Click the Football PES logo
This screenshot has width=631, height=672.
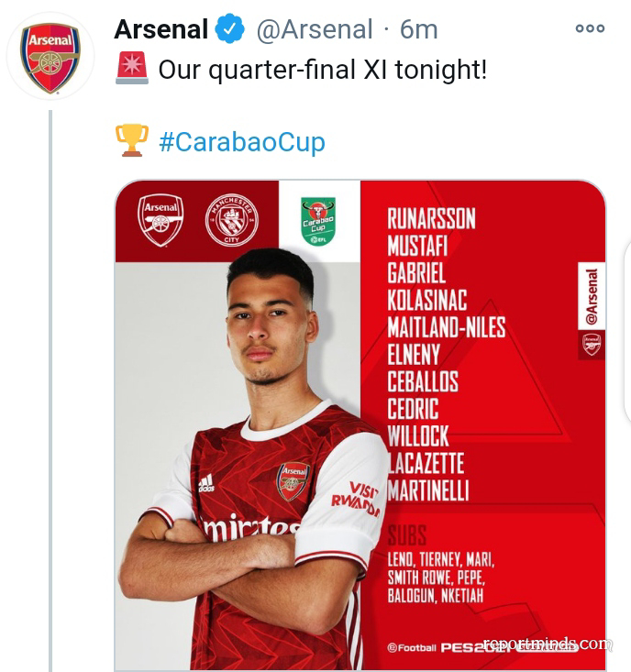click(431, 646)
